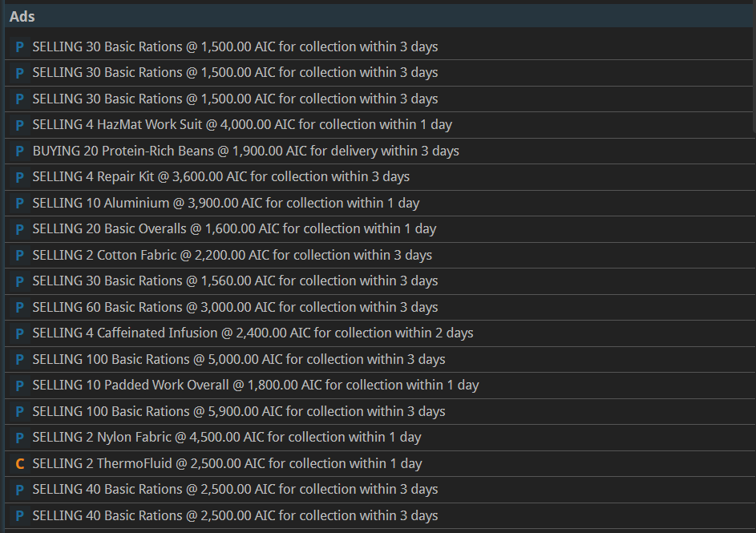Select the Selling 2 ThermoFluid ad text
Screen dimensions: 756x533
[227, 463]
